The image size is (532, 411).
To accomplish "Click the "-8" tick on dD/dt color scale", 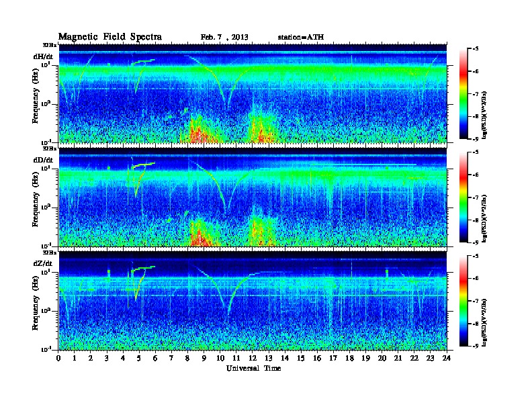I will (x=476, y=220).
